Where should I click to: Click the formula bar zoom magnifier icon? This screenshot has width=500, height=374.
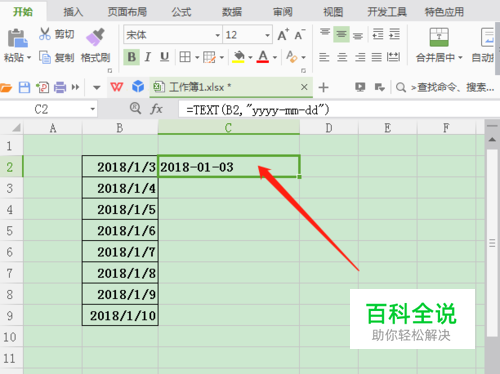[x=135, y=108]
